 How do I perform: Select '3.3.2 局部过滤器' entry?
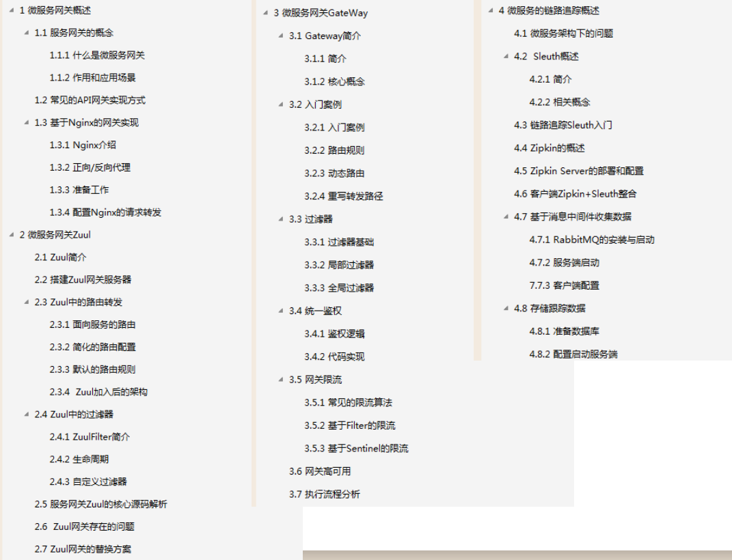tap(339, 265)
